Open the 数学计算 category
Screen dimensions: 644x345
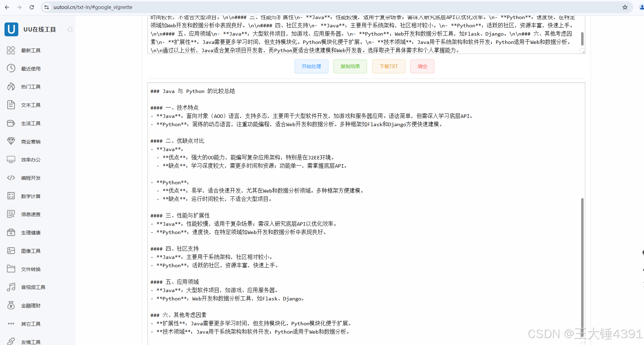pos(31,196)
